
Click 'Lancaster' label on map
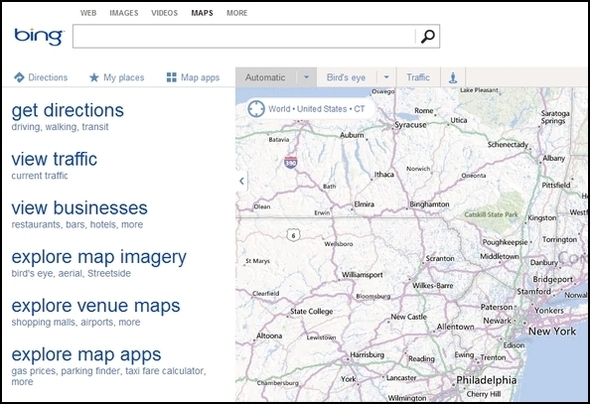tap(401, 378)
